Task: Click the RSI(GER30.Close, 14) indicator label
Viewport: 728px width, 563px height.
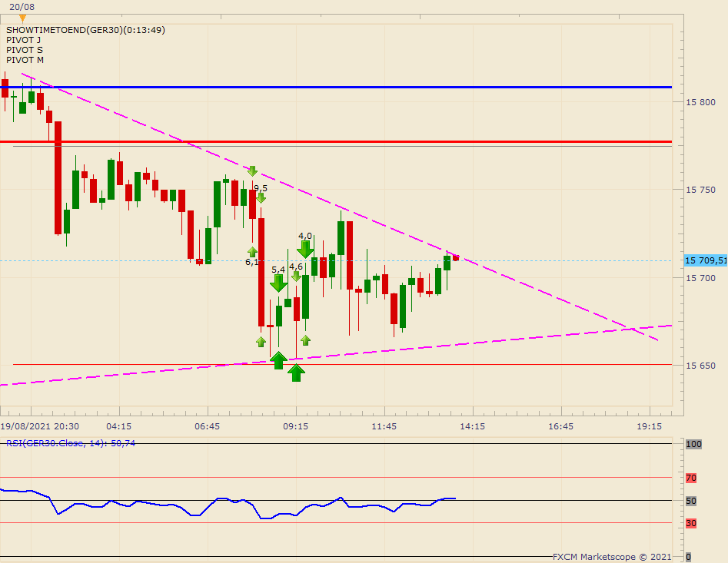Action: pyautogui.click(x=71, y=443)
